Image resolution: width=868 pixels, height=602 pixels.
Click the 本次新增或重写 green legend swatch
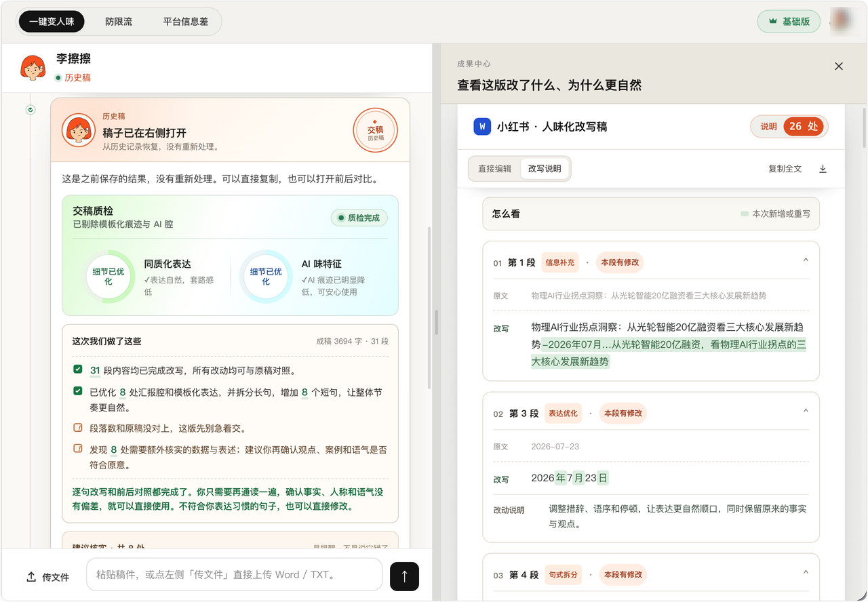pyautogui.click(x=745, y=214)
